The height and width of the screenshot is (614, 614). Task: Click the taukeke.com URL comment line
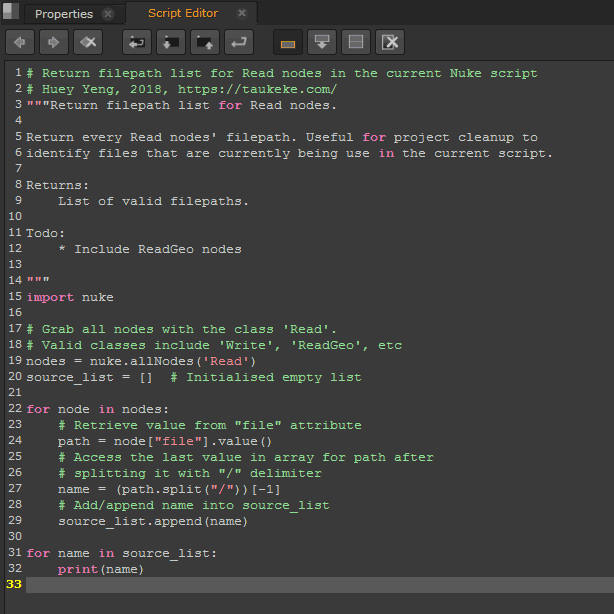click(x=182, y=89)
